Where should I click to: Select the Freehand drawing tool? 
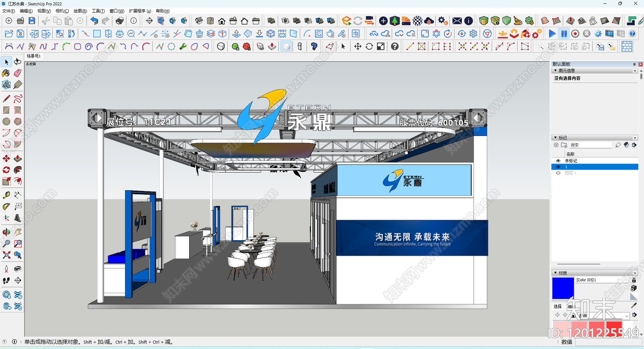pyautogui.click(x=18, y=99)
